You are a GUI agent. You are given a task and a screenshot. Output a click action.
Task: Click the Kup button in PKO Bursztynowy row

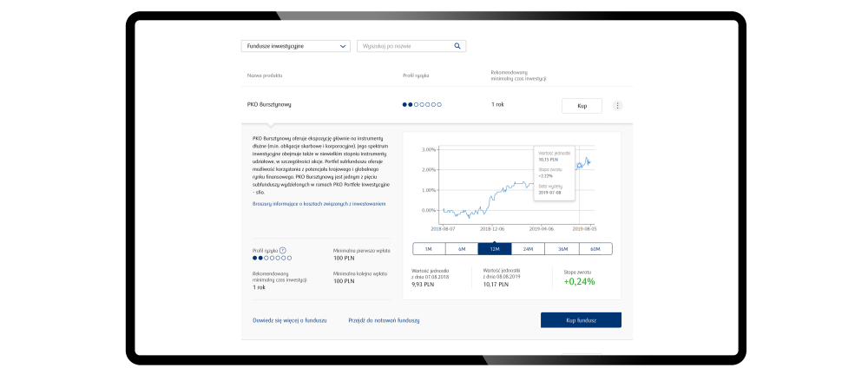582,106
